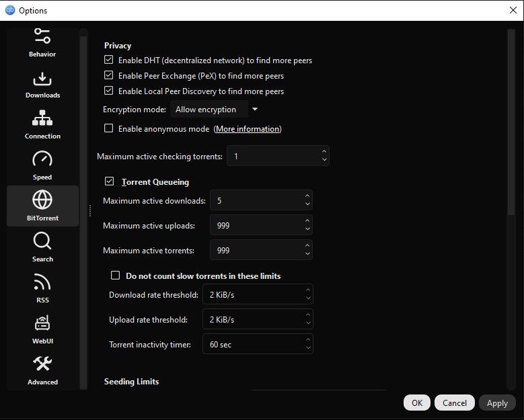This screenshot has height=420, width=524.
Task: Close the Options dialog
Action: click(513, 10)
